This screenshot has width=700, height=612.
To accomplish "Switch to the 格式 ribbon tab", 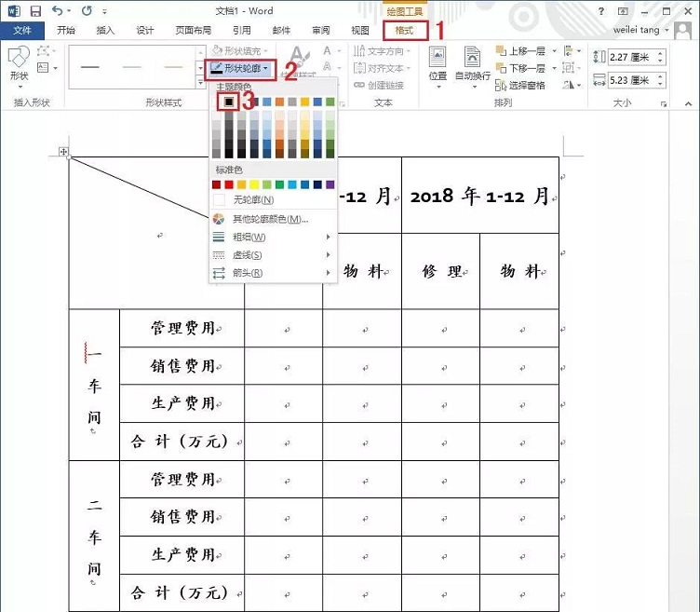I will click(x=405, y=30).
